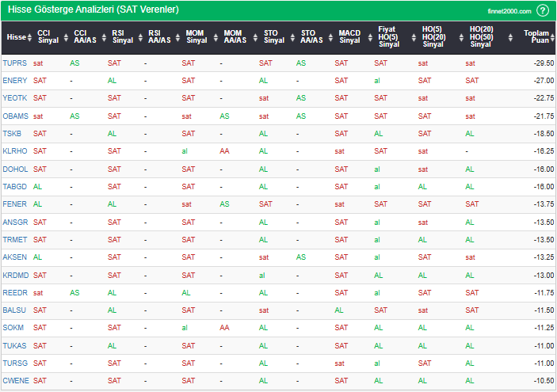Open the KLRHO stock link

click(x=14, y=150)
